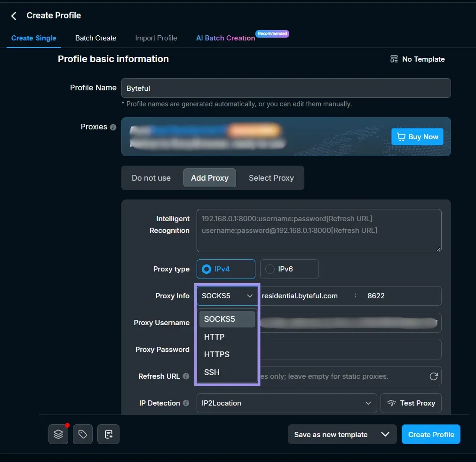Open the IP2Location detection dropdown

pyautogui.click(x=286, y=403)
